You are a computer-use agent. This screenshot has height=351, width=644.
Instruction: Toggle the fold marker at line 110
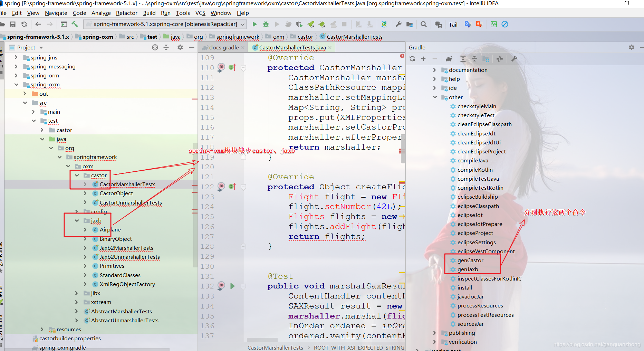pyautogui.click(x=243, y=68)
